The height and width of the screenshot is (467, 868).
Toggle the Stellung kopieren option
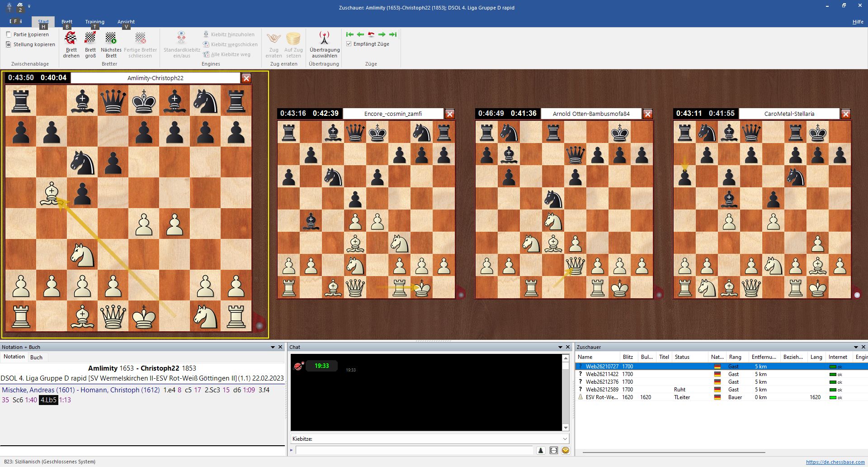pos(9,44)
